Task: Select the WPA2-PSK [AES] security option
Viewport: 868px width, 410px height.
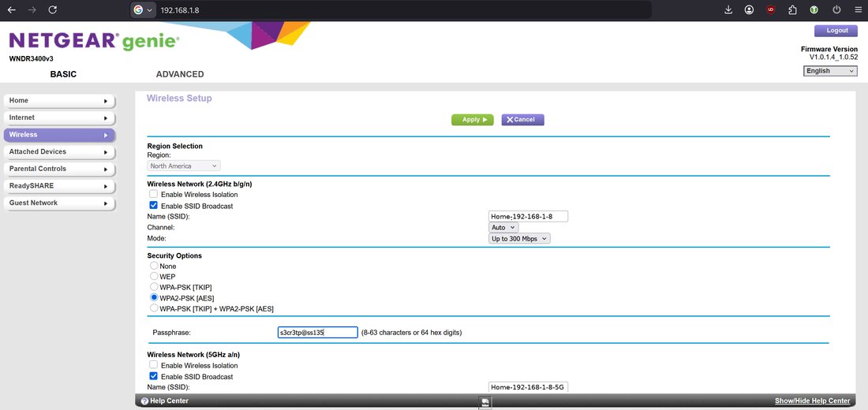Action: [154, 297]
